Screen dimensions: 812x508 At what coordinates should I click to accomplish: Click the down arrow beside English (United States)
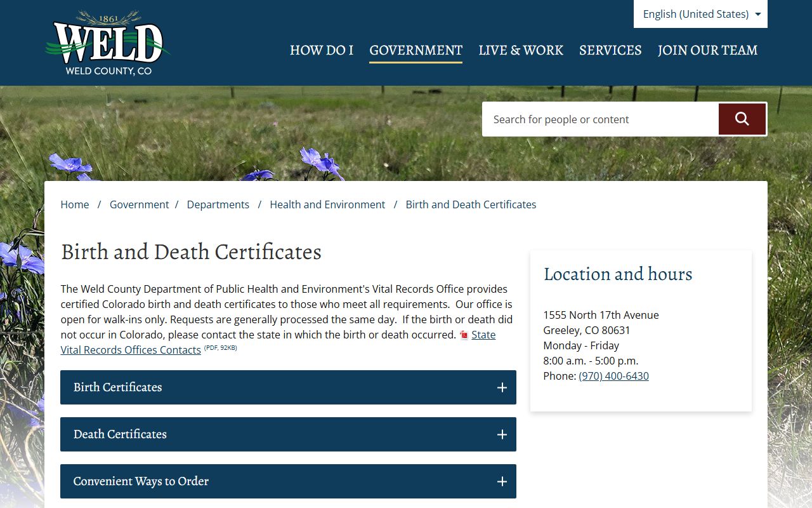757,14
